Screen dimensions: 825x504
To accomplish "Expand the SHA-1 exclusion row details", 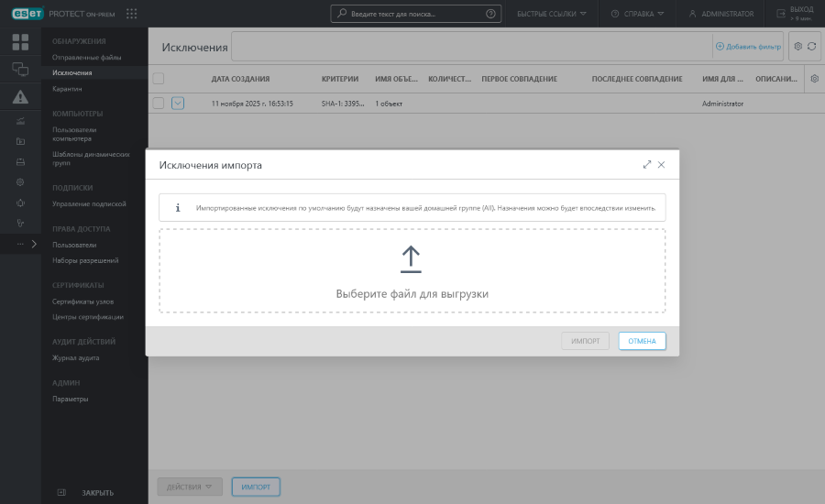I will click(178, 104).
